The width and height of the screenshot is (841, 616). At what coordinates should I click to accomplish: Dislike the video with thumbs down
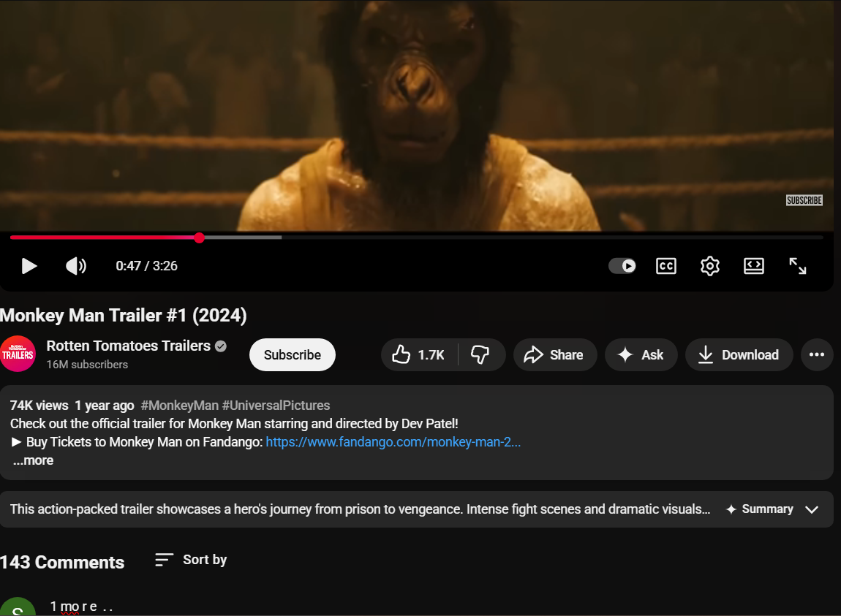480,355
